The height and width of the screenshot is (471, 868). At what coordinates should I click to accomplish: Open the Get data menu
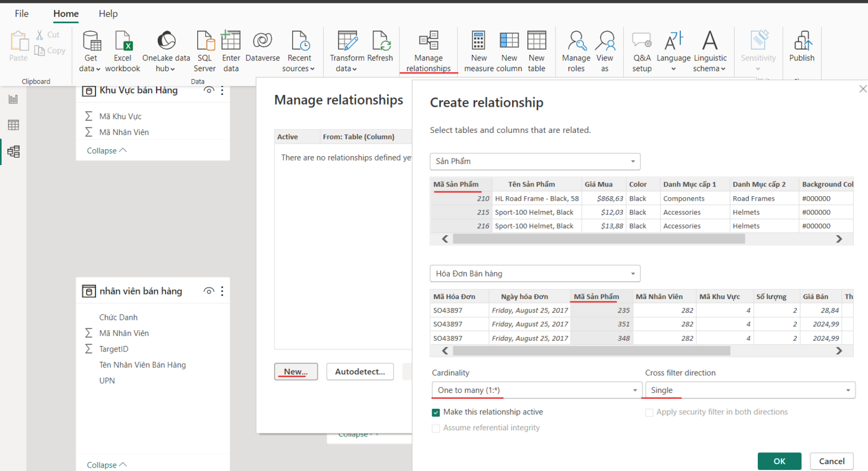[x=90, y=51]
